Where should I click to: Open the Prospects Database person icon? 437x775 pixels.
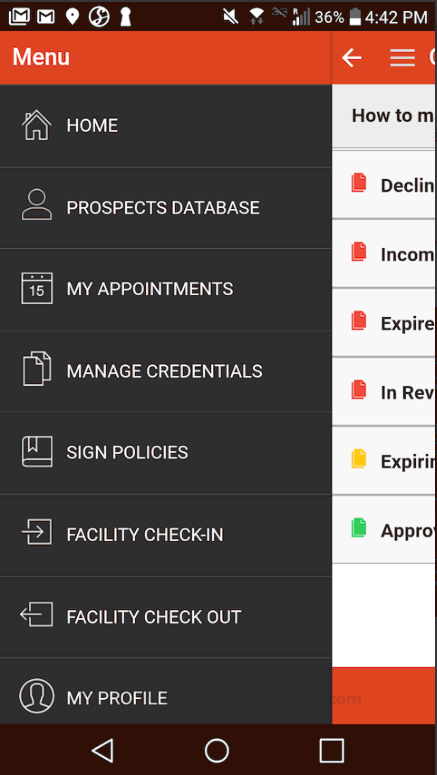[x=37, y=205]
